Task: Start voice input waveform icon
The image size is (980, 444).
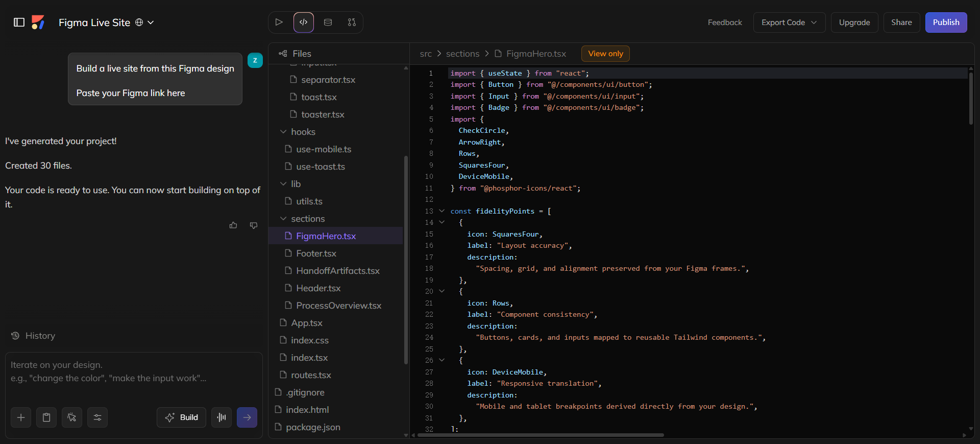Action: [222, 417]
